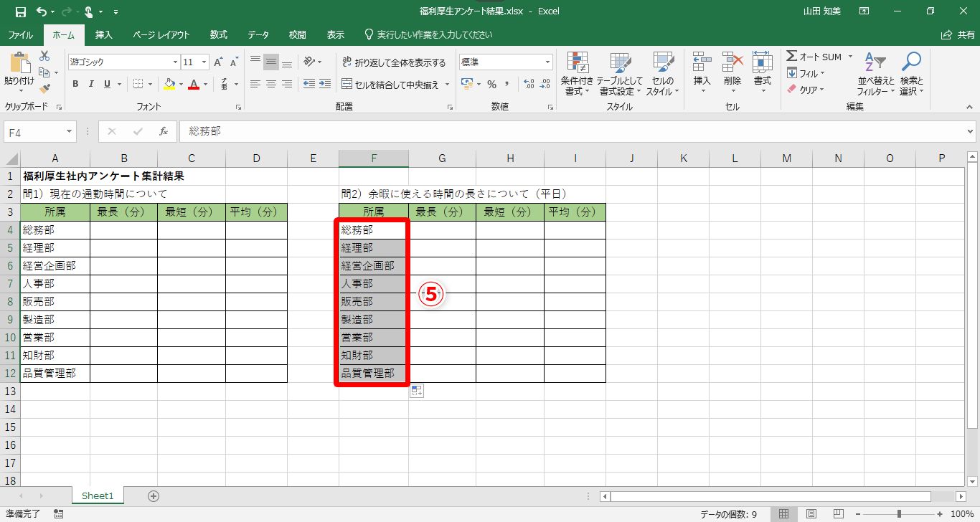The width and height of the screenshot is (980, 522).
Task: Align cell text to the left
Action: point(255,84)
